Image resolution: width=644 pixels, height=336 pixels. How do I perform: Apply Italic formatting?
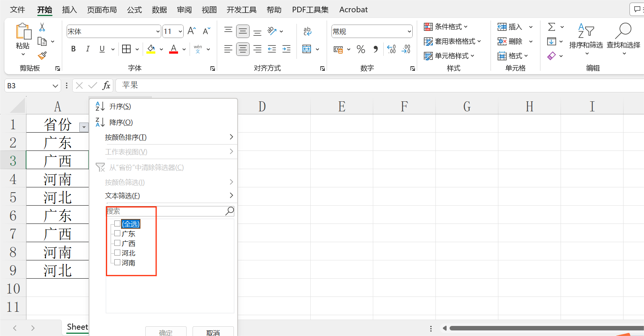(x=88, y=49)
